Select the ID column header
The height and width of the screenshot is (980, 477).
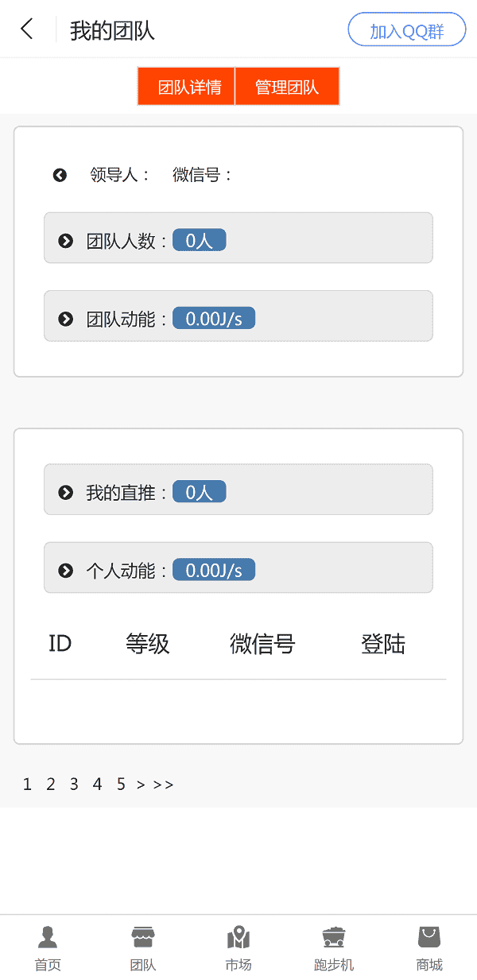point(59,644)
